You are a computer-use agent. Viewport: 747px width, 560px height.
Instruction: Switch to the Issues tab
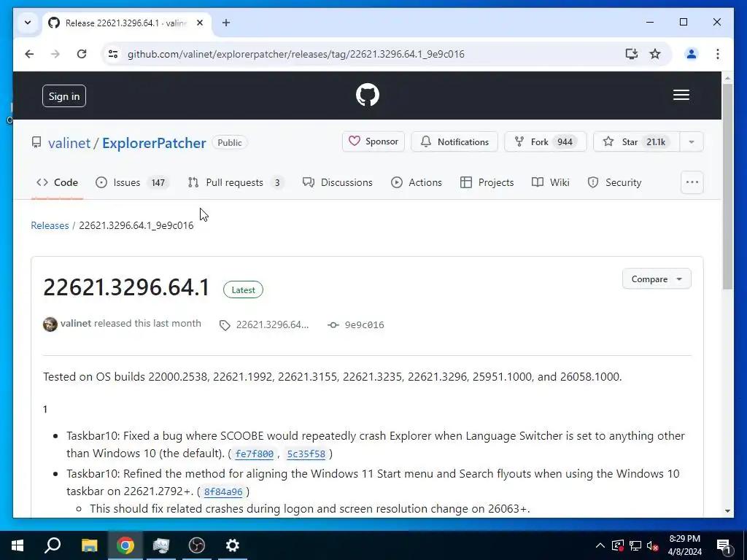[x=132, y=182]
